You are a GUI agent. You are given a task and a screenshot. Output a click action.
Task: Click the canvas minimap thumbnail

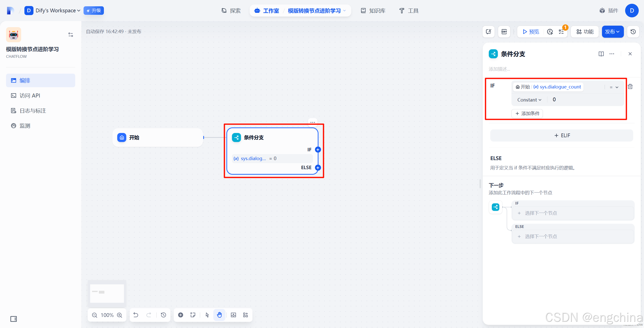tap(107, 293)
